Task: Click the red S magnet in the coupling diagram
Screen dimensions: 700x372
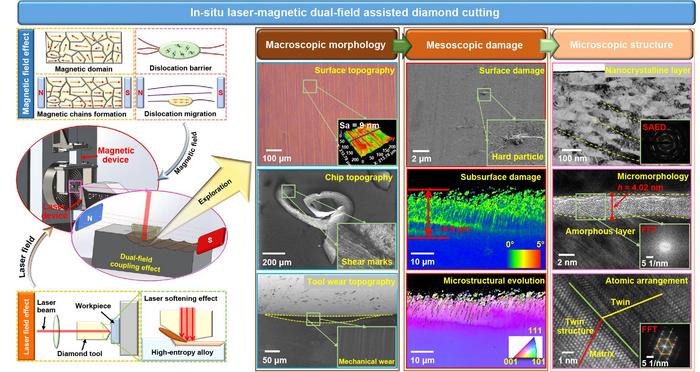Action: pyautogui.click(x=210, y=240)
